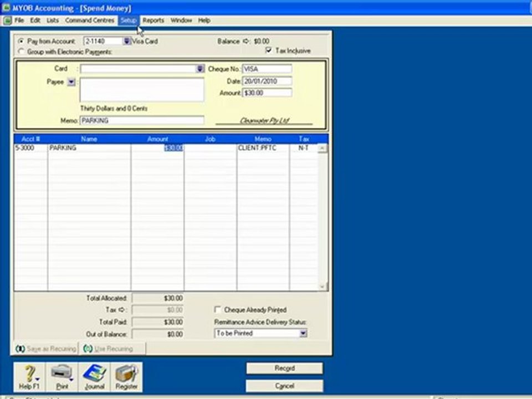The image size is (532, 399).
Task: Click the Balance zoom arrow icon
Action: click(x=246, y=42)
